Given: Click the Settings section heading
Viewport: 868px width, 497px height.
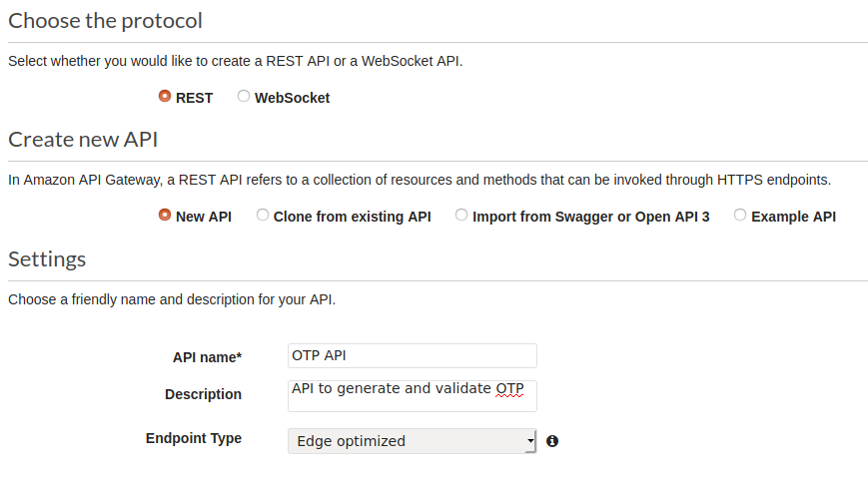Looking at the screenshot, I should click(x=47, y=258).
